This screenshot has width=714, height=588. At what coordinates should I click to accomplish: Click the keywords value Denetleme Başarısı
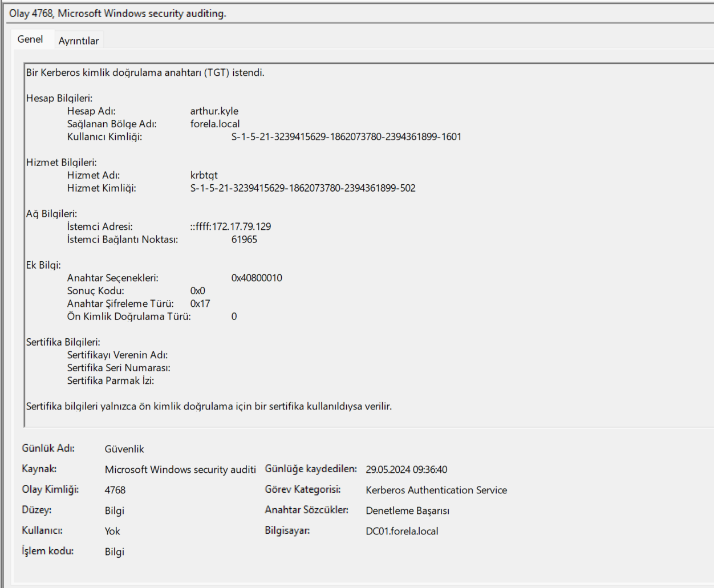click(408, 510)
